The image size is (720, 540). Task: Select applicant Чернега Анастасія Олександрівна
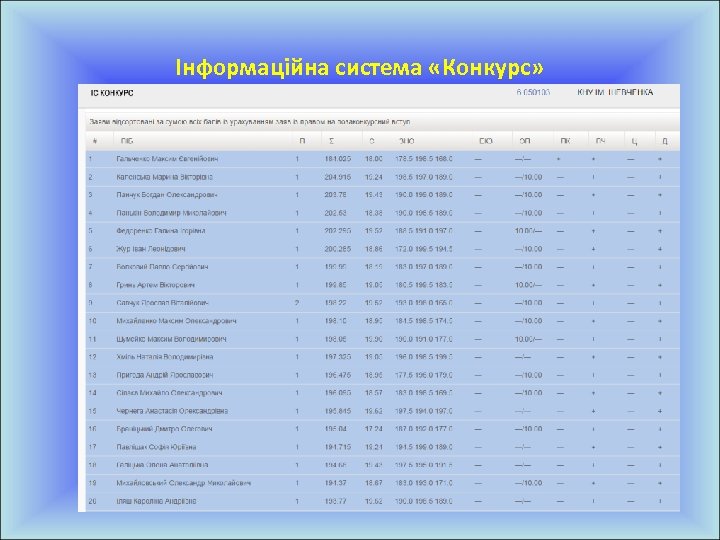tap(172, 411)
